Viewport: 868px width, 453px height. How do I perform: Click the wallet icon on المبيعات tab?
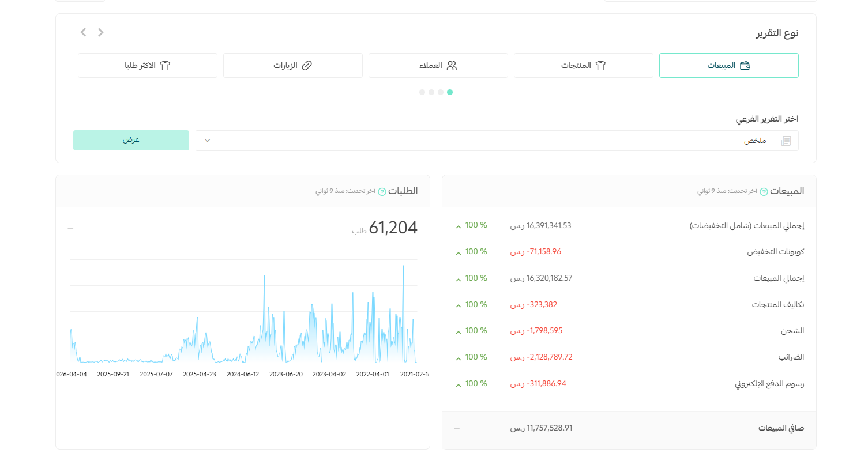(x=745, y=66)
